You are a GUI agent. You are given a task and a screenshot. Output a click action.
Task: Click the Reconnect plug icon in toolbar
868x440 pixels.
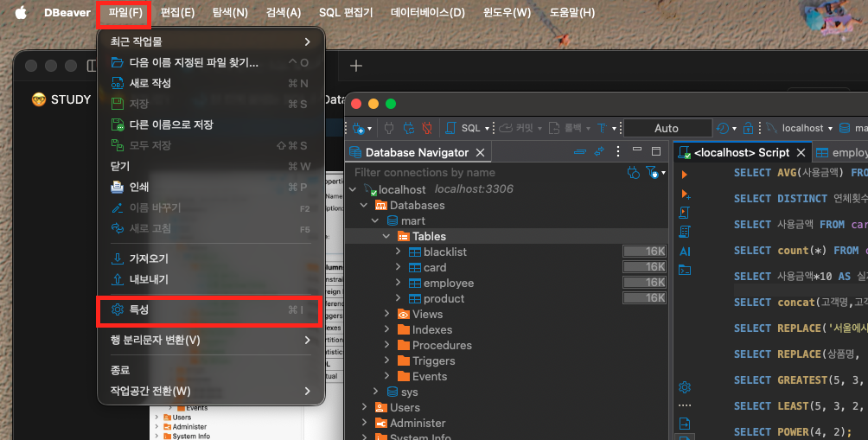click(x=409, y=129)
